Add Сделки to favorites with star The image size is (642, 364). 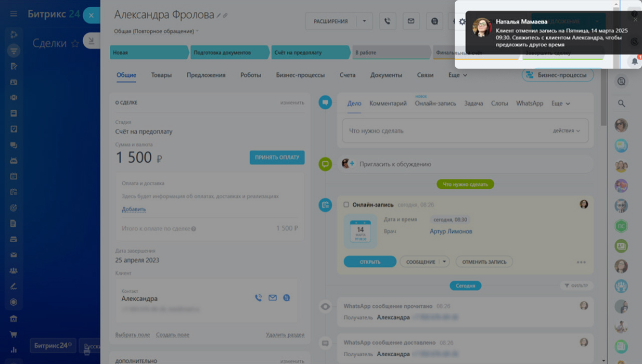75,44
